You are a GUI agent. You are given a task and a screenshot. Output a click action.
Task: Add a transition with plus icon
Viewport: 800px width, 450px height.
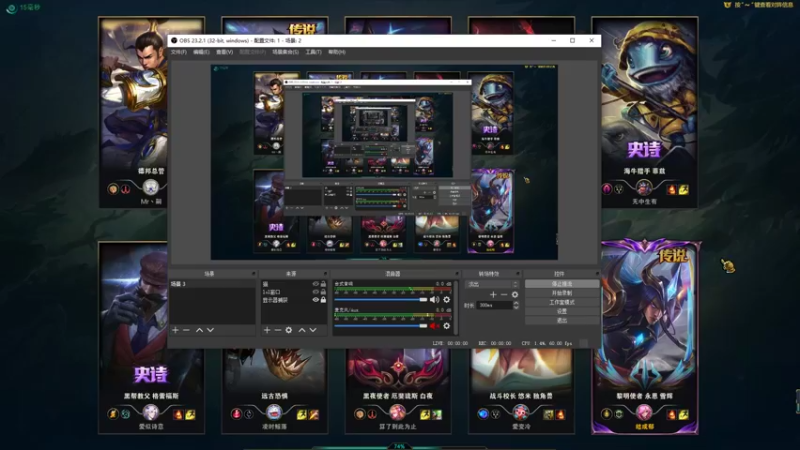pos(493,294)
